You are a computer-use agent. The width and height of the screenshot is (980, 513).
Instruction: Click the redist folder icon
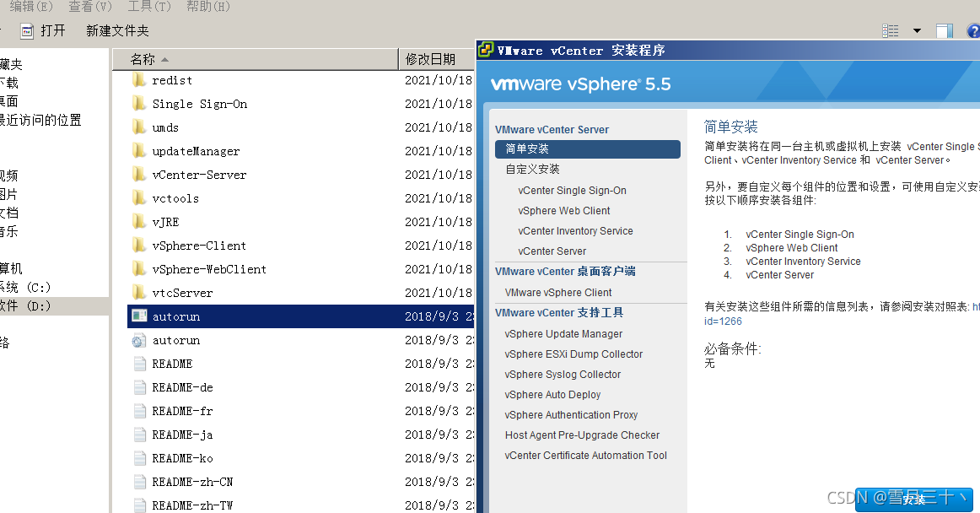click(x=139, y=80)
